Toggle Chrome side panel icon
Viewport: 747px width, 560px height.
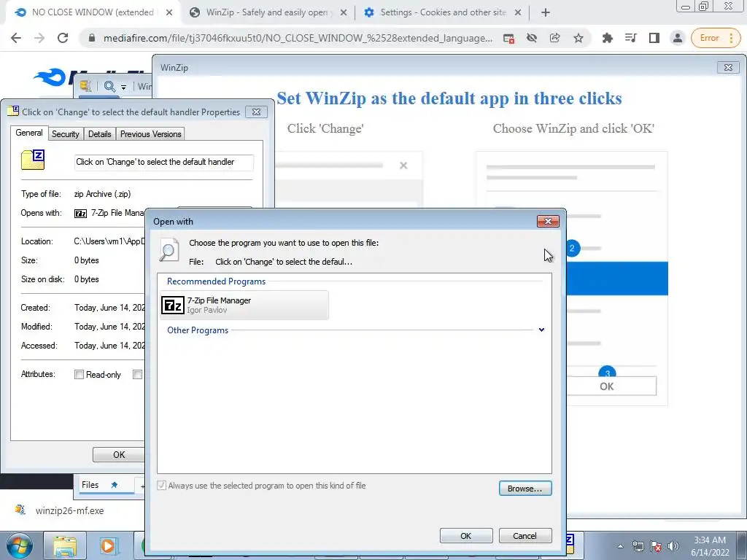(x=654, y=38)
